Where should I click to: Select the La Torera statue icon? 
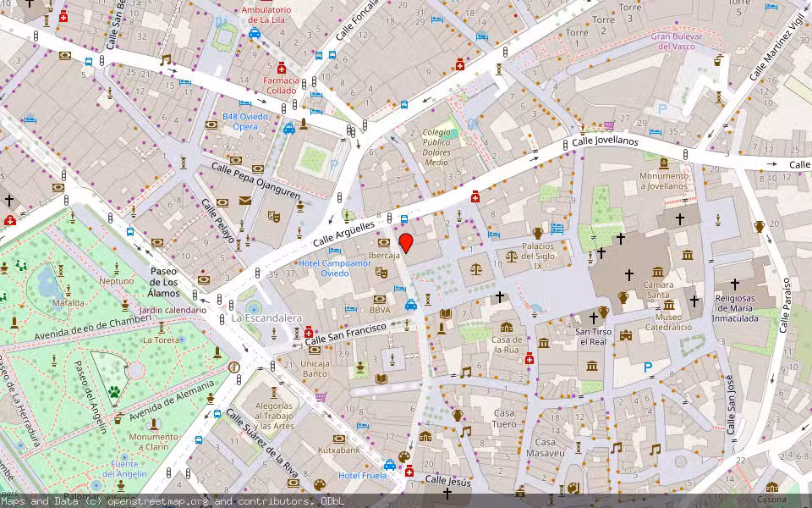(x=161, y=328)
